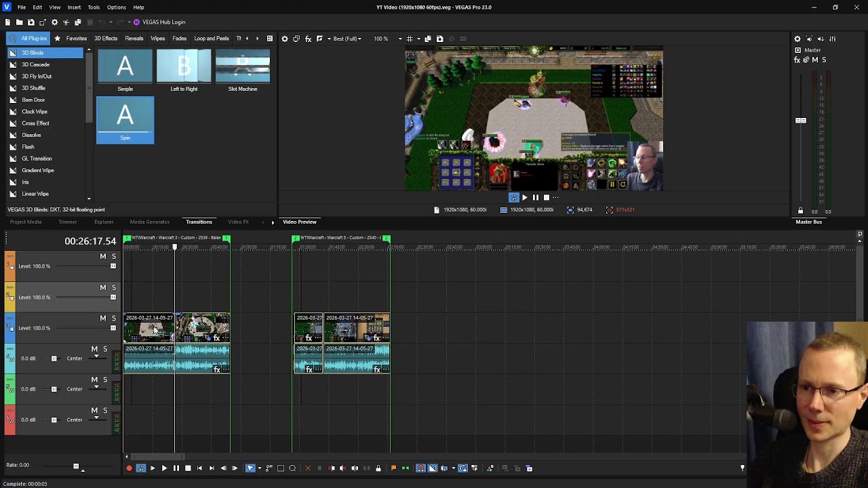Click timeline Record button

tap(129, 468)
